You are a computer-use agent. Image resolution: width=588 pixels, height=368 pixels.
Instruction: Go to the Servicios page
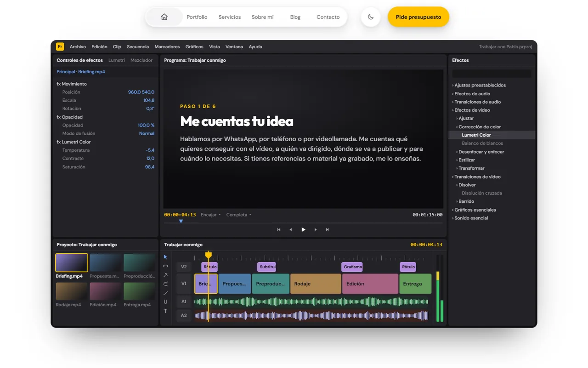tap(230, 17)
